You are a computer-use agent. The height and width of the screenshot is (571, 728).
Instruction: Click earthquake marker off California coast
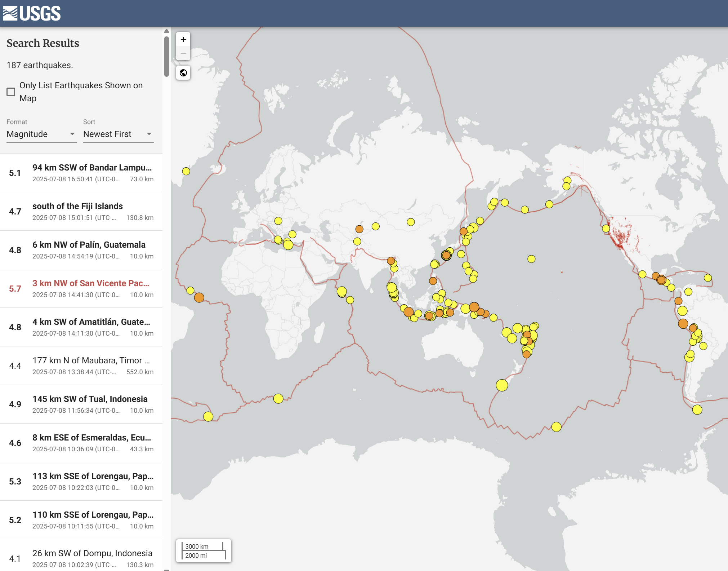[606, 229]
